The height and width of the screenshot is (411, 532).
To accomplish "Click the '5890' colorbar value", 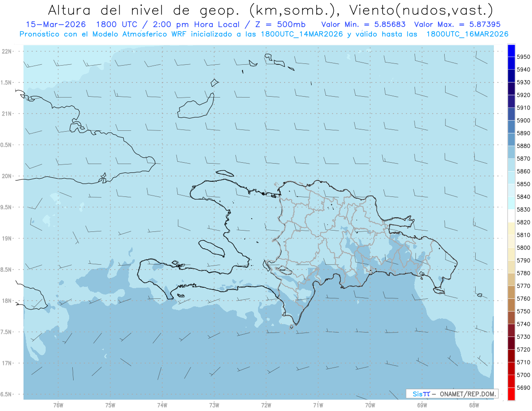I will [524, 133].
